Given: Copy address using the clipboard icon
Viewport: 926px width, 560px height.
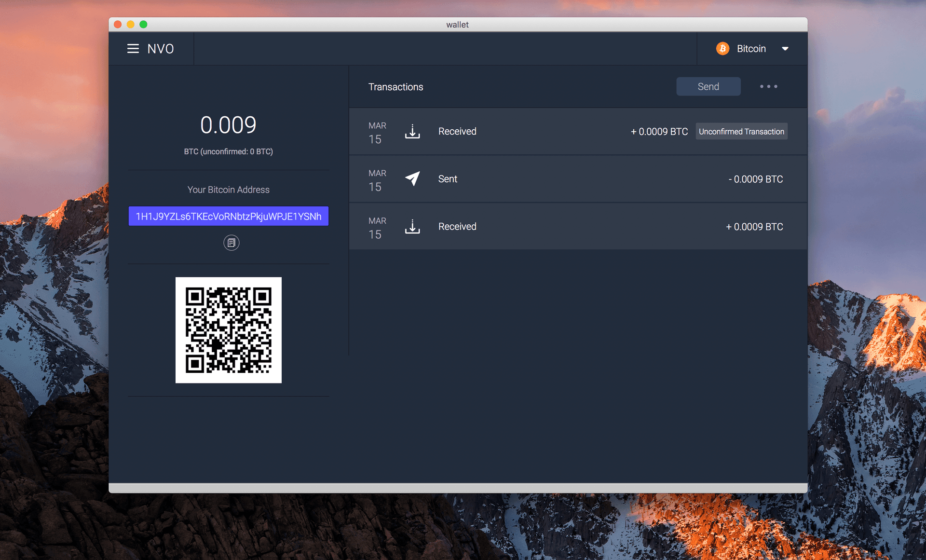Looking at the screenshot, I should 231,243.
